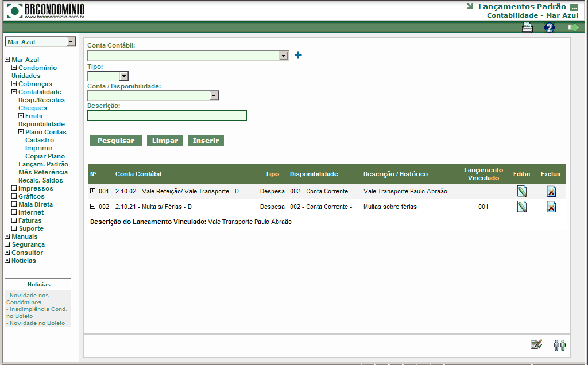
Task: Open the Tipo dropdown
Action: coord(124,76)
